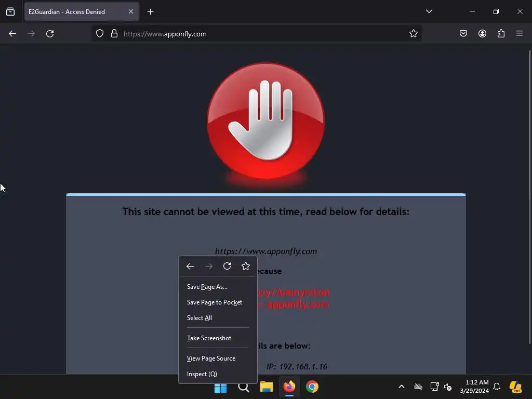The height and width of the screenshot is (399, 532).
Task: Bookmark this page with address bar star
Action: click(x=413, y=34)
